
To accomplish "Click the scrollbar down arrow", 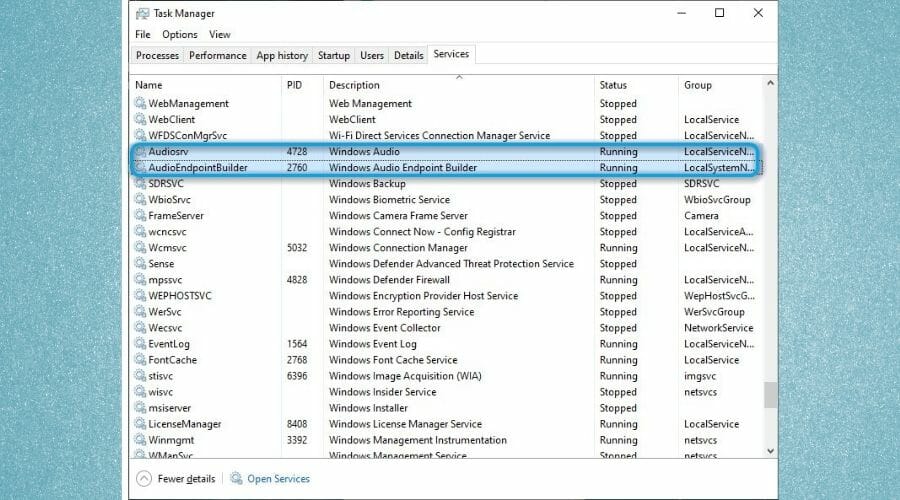I will click(x=770, y=451).
